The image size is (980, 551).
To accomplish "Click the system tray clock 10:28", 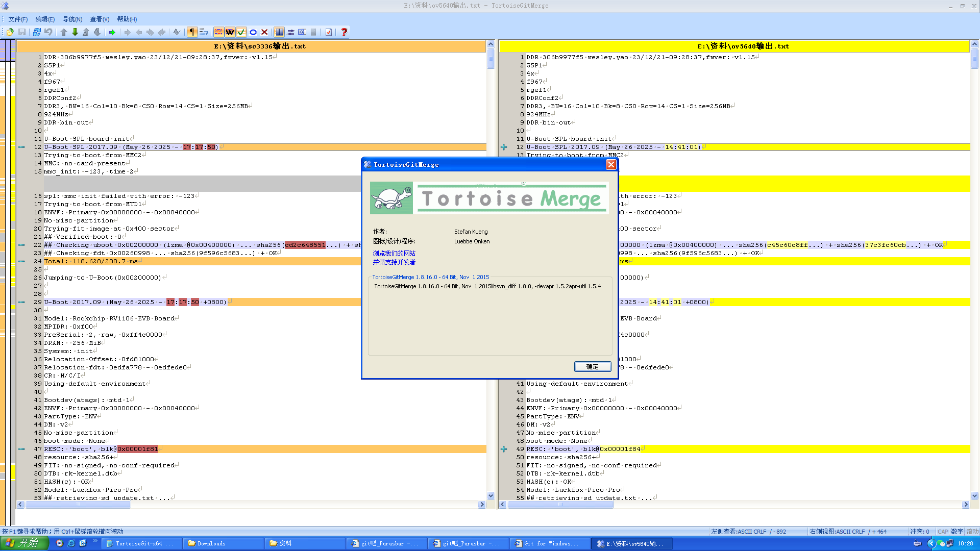I will (965, 543).
